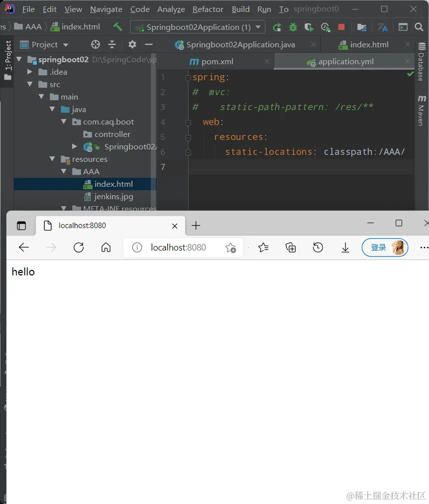Run with coverage shield icon
This screenshot has height=504, width=429.
[309, 27]
